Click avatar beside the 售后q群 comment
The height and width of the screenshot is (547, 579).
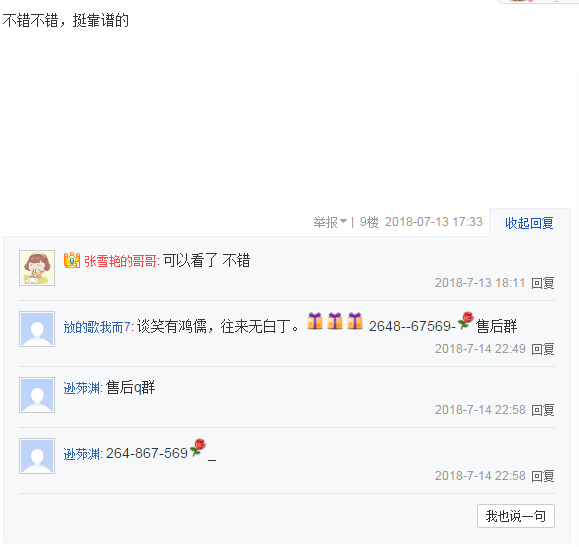point(37,395)
